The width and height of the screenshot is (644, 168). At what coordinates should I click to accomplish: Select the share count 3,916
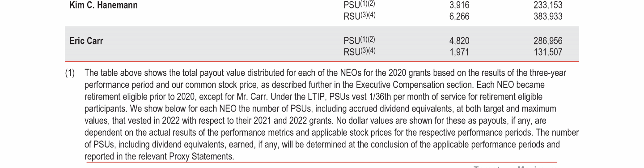click(459, 5)
